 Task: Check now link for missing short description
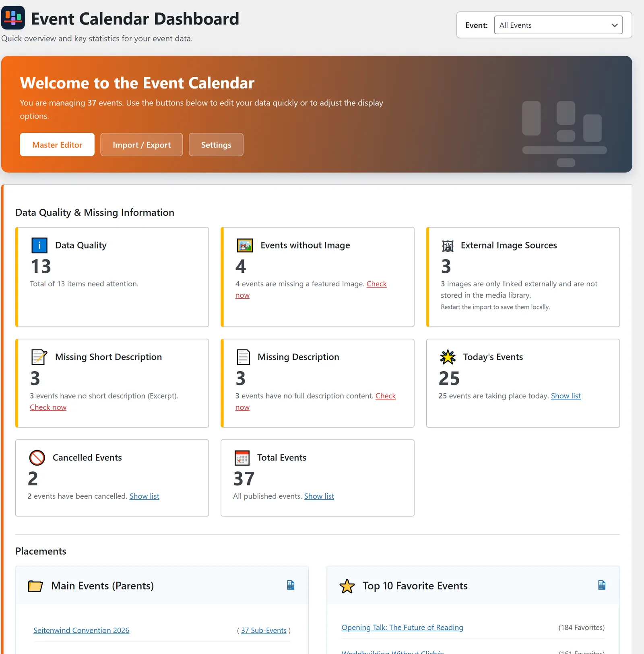click(x=48, y=407)
